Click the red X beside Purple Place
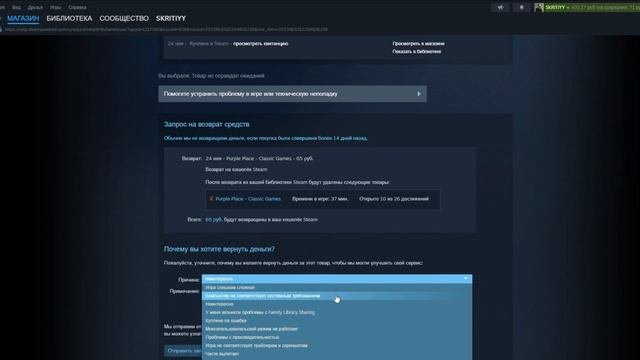The width and height of the screenshot is (640, 360). (x=211, y=199)
